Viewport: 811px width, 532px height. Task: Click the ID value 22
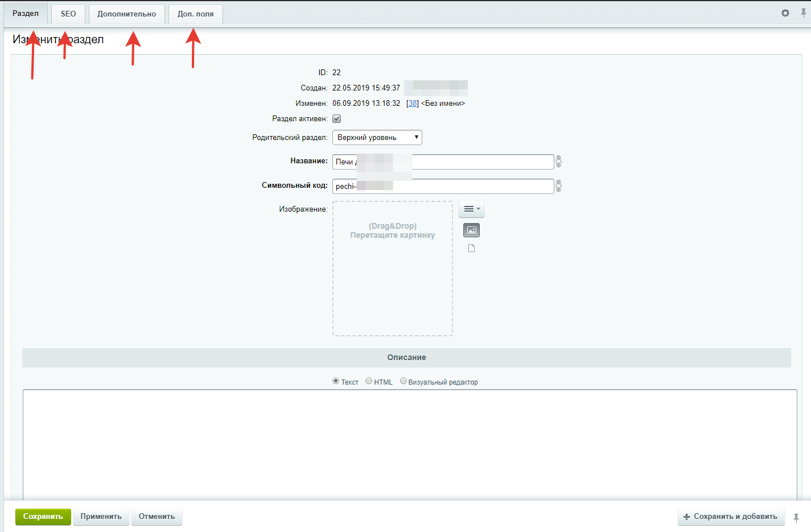point(336,72)
